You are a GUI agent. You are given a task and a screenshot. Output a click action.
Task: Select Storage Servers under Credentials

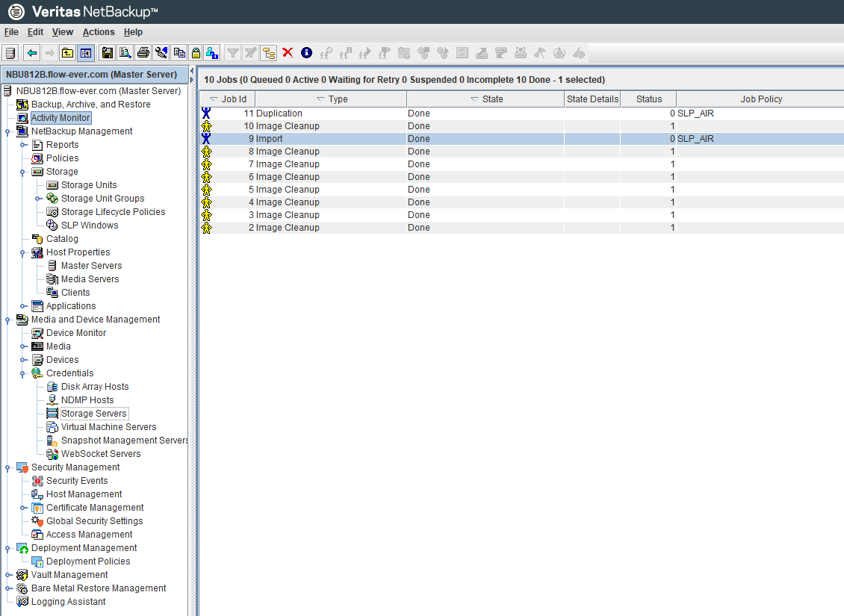point(94,414)
